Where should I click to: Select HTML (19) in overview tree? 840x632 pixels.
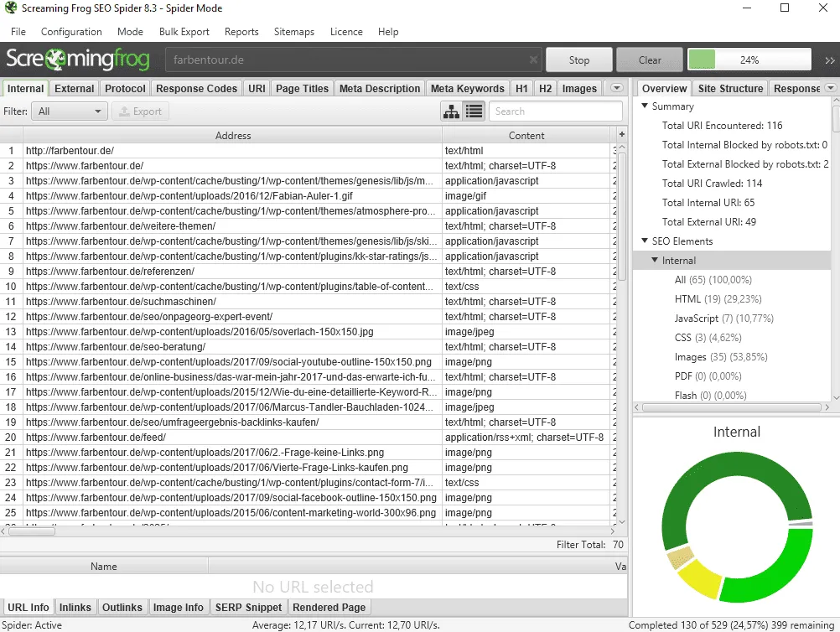[x=718, y=299]
